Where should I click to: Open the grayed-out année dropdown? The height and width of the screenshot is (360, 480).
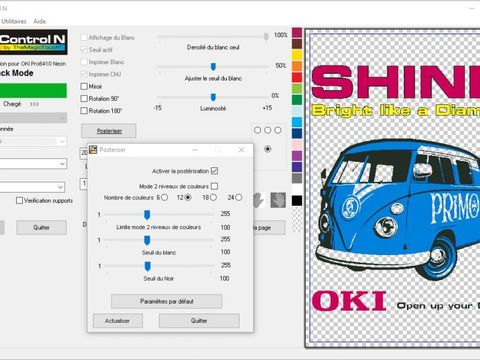tap(33, 141)
